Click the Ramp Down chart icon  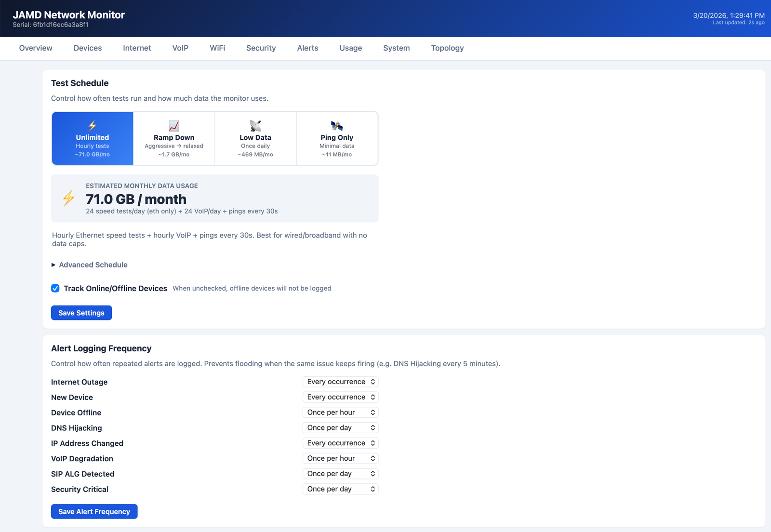173,125
